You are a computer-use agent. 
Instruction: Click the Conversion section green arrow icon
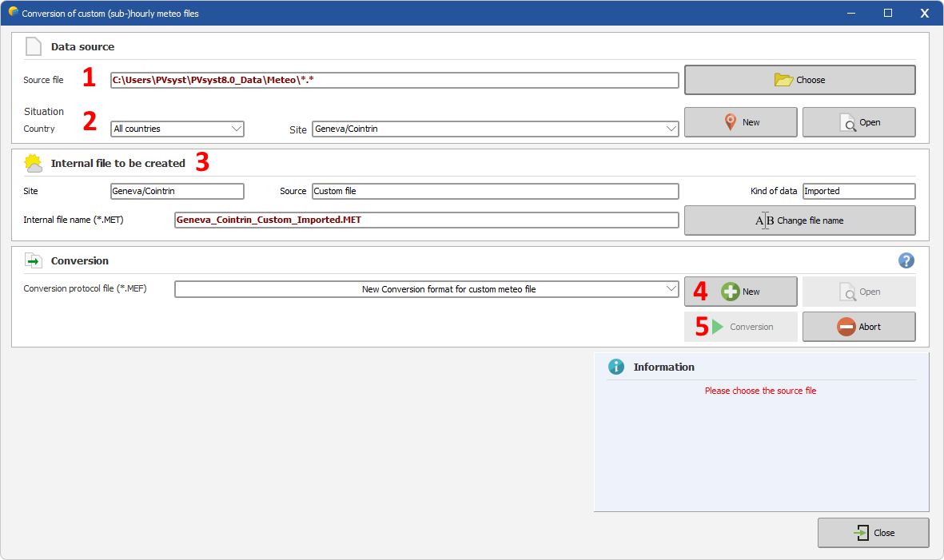pos(33,260)
